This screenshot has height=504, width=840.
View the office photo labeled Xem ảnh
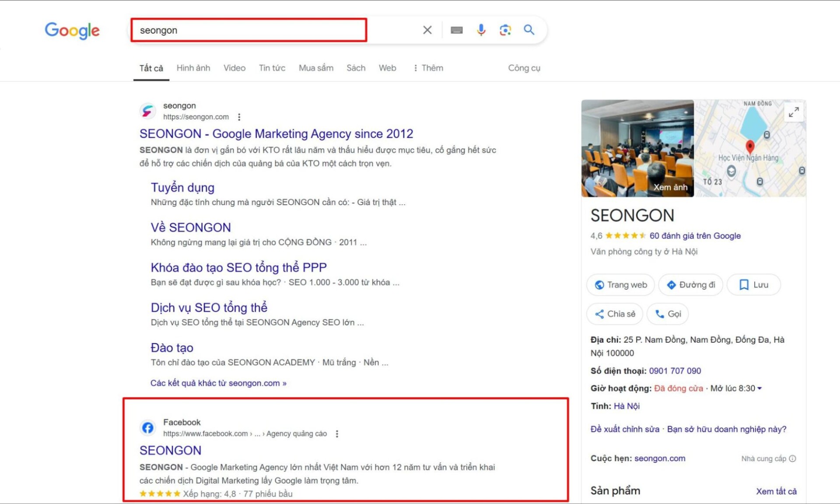click(637, 148)
